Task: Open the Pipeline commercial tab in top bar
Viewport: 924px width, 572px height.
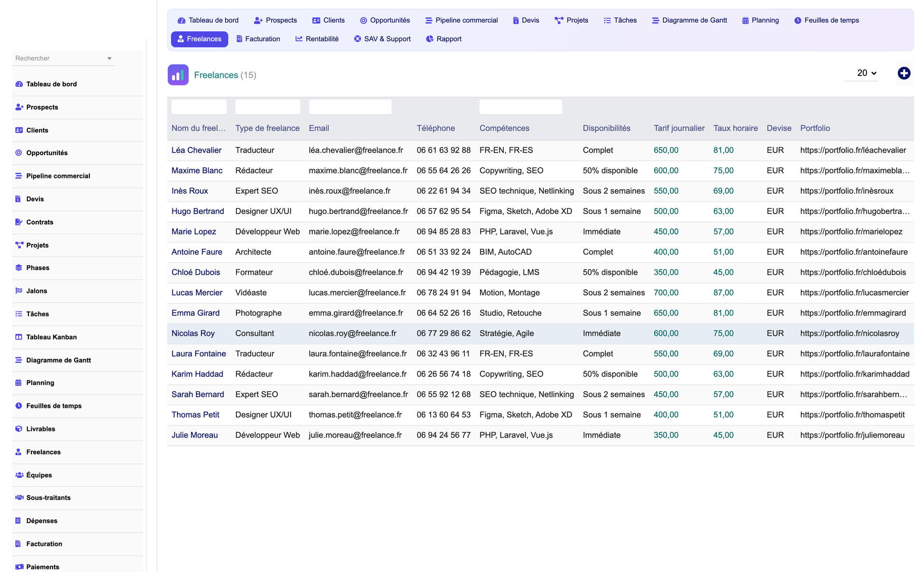Action: pyautogui.click(x=462, y=20)
